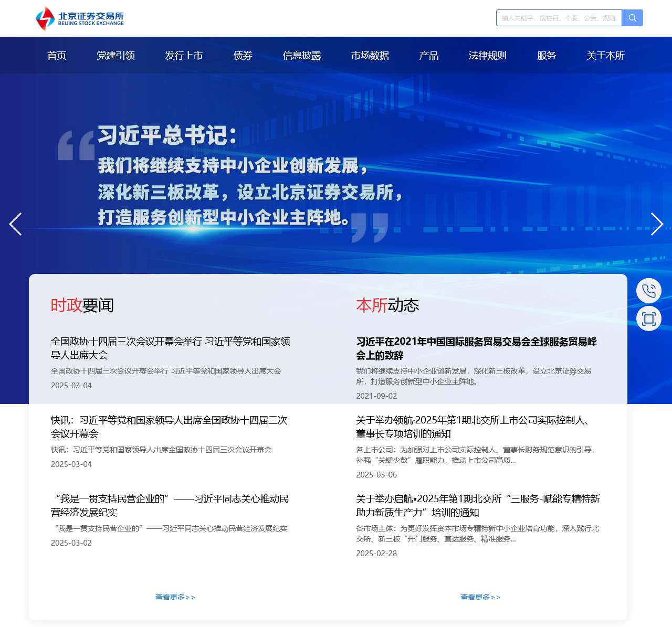
Task: Click gray summary 全国政协十四届三次会议开幕会举行
Action: click(x=166, y=371)
